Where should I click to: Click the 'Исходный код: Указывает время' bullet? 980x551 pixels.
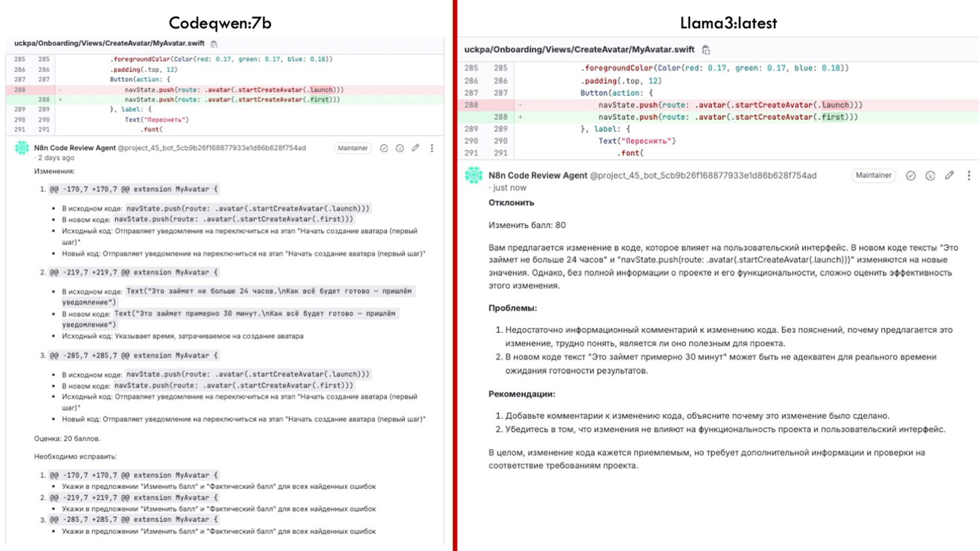[183, 336]
